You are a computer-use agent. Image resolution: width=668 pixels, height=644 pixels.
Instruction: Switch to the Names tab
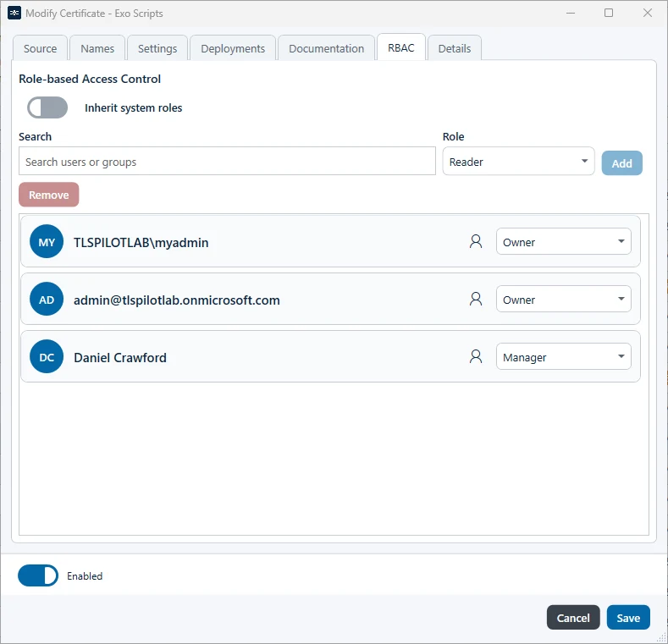pos(97,48)
